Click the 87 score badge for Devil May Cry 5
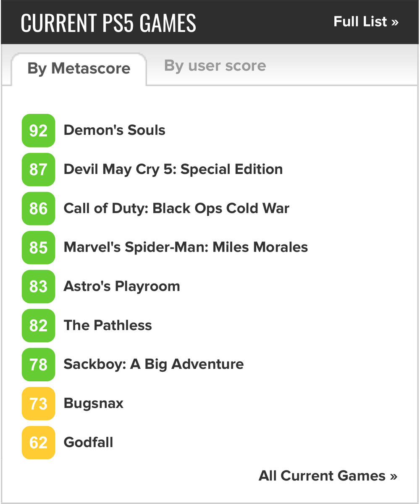 pyautogui.click(x=38, y=170)
